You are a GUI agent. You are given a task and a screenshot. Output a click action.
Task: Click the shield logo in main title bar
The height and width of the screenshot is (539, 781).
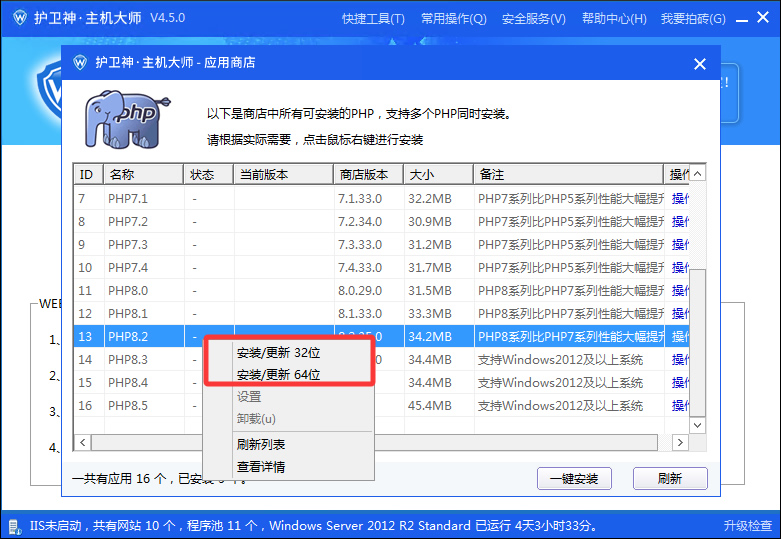pyautogui.click(x=20, y=18)
